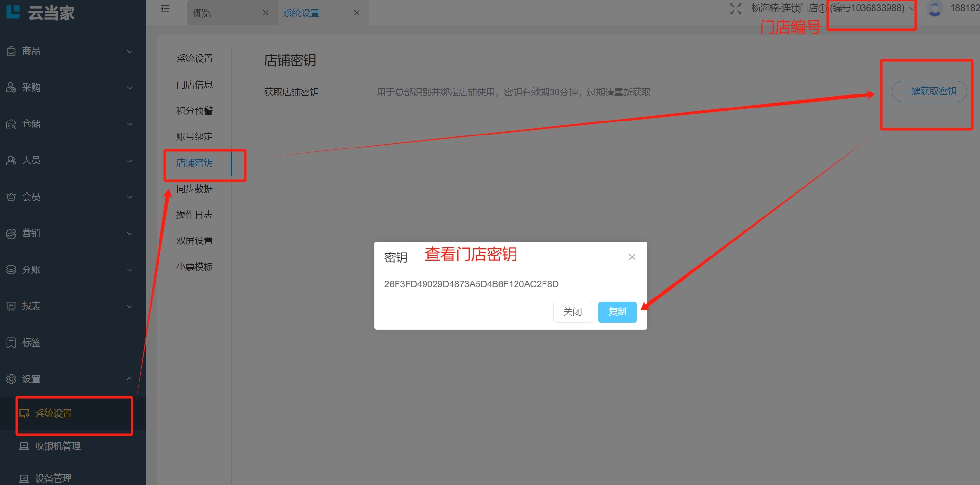Select 门店信息 in settings menu

coord(194,84)
